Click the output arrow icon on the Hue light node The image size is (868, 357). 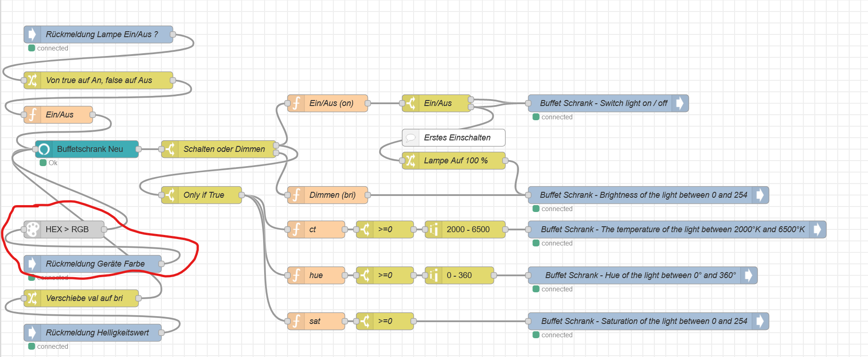(x=749, y=275)
